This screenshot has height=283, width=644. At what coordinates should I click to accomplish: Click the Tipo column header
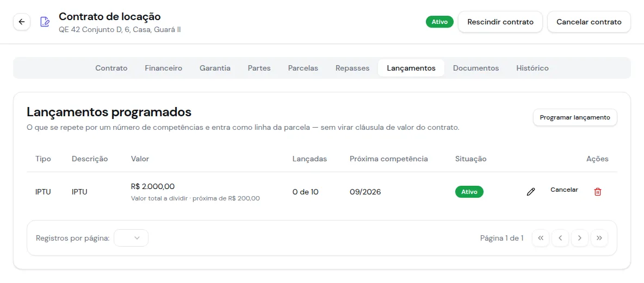pos(43,159)
